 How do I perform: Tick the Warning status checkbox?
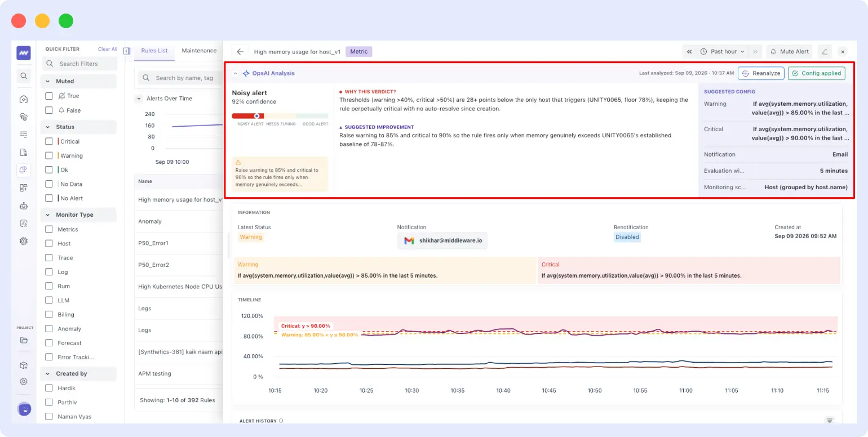point(49,155)
